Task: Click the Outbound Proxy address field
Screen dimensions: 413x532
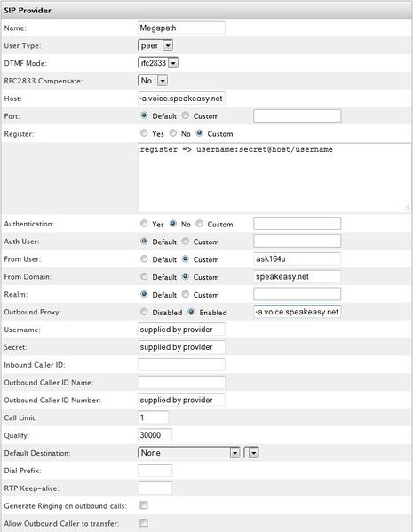Action: coord(297,312)
